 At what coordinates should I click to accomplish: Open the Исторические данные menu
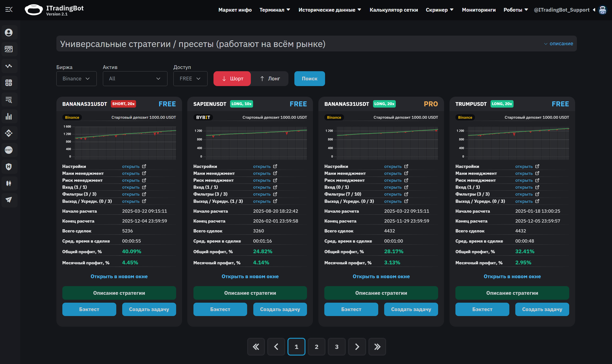point(330,10)
